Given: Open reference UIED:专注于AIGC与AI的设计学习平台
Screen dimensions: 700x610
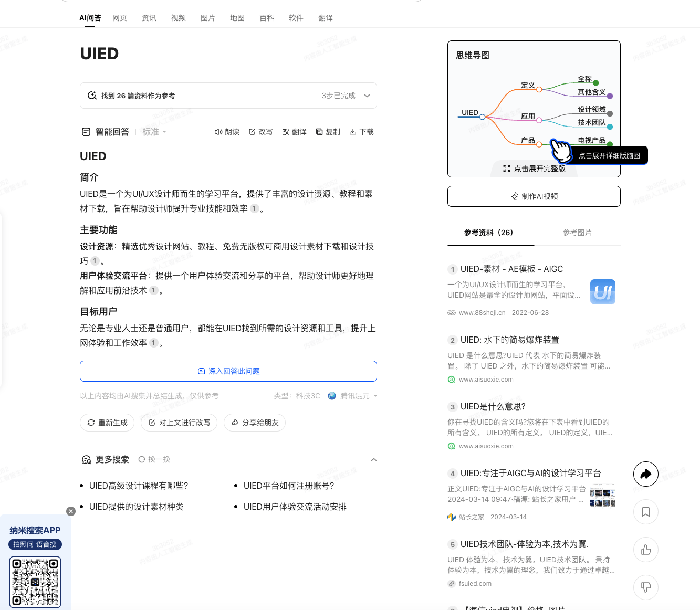Looking at the screenshot, I should click(531, 474).
